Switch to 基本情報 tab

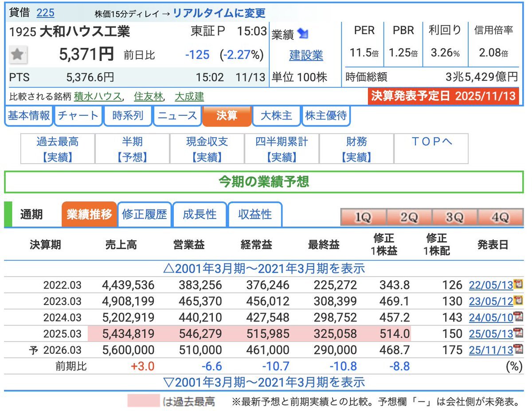coord(29,116)
